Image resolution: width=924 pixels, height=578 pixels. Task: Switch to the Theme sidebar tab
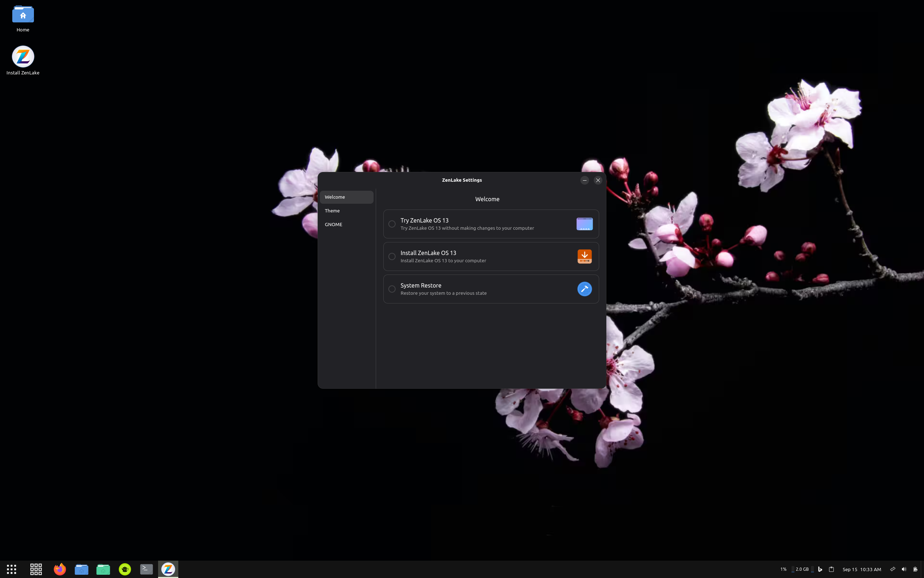click(x=347, y=211)
